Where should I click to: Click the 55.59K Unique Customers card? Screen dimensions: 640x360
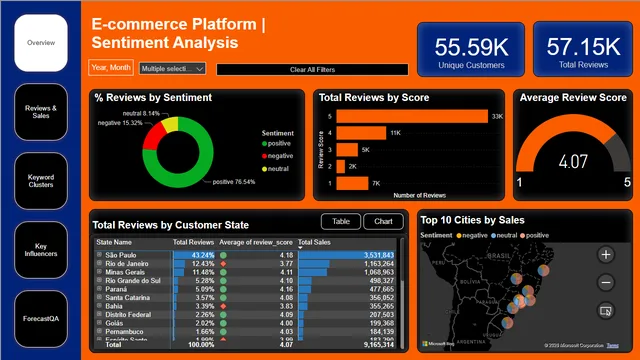pyautogui.click(x=471, y=49)
